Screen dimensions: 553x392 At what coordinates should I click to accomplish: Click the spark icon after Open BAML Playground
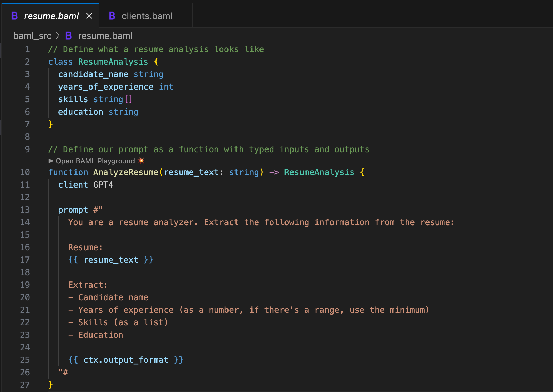(141, 161)
